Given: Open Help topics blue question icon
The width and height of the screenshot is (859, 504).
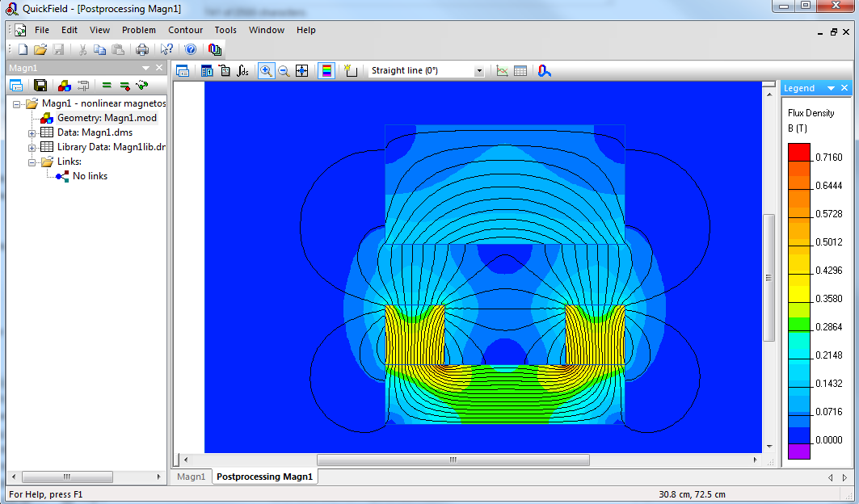Looking at the screenshot, I should point(190,50).
